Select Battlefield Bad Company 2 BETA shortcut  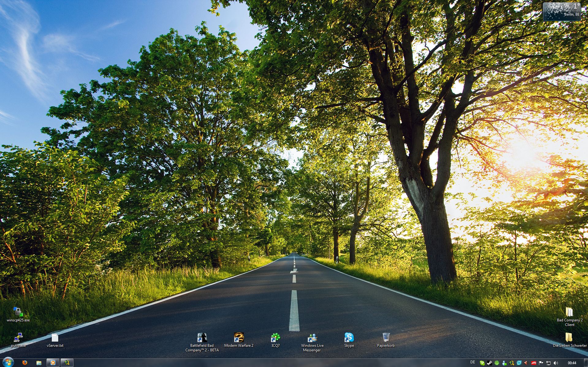(202, 338)
